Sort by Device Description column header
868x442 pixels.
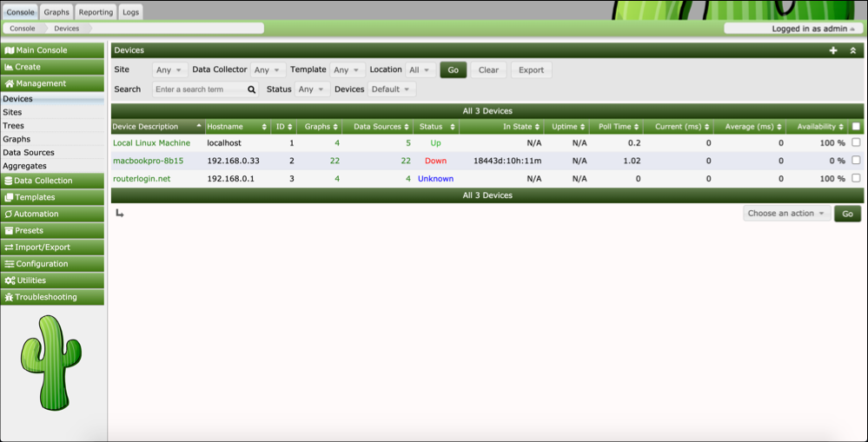(x=158, y=127)
